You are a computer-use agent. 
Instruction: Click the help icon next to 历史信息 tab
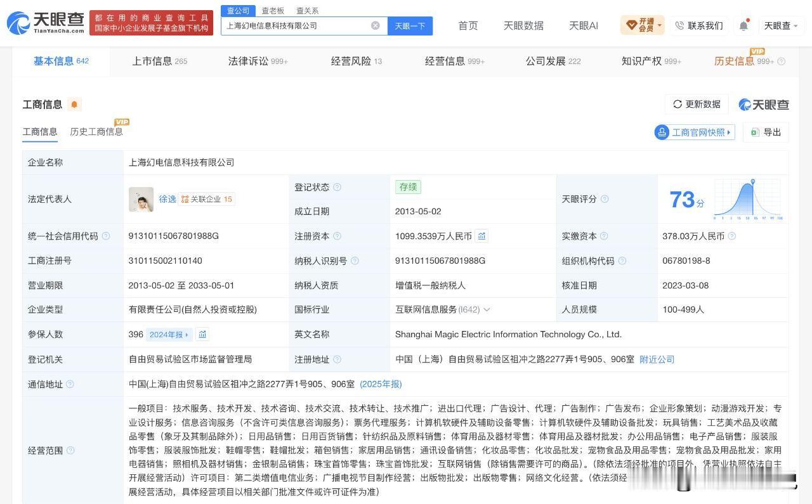pyautogui.click(x=781, y=61)
